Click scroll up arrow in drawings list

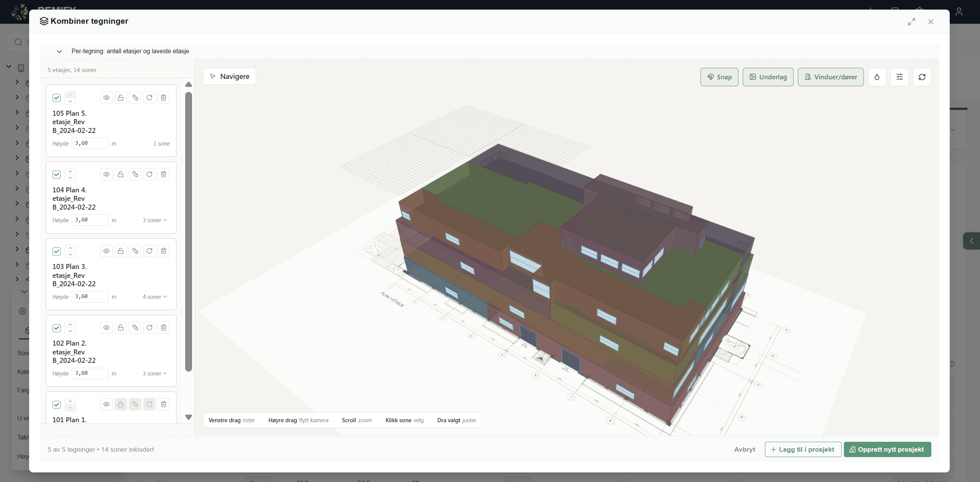coord(189,84)
